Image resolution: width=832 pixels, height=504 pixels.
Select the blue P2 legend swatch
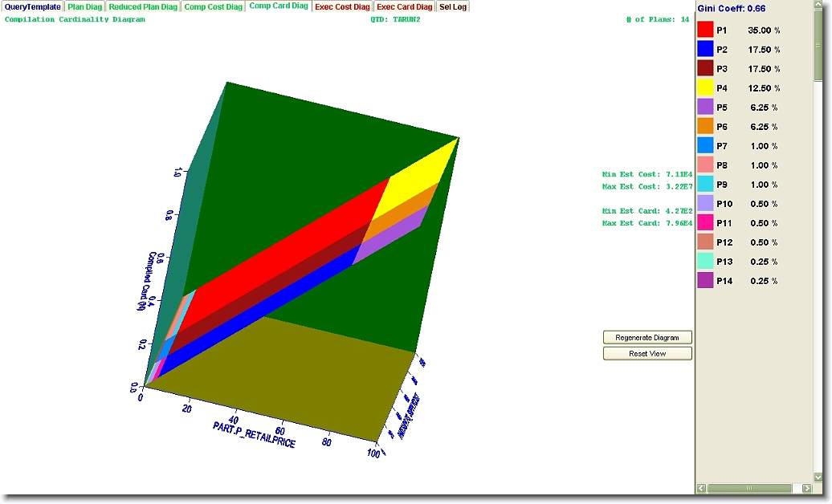(705, 50)
